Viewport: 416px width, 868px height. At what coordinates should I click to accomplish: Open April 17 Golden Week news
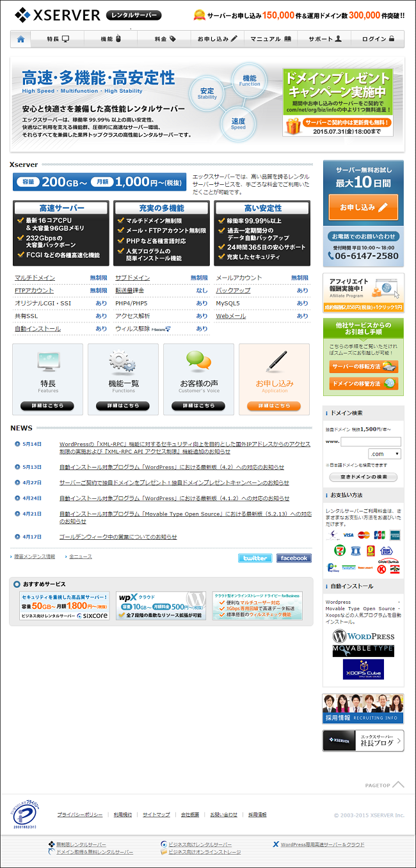pyautogui.click(x=118, y=537)
